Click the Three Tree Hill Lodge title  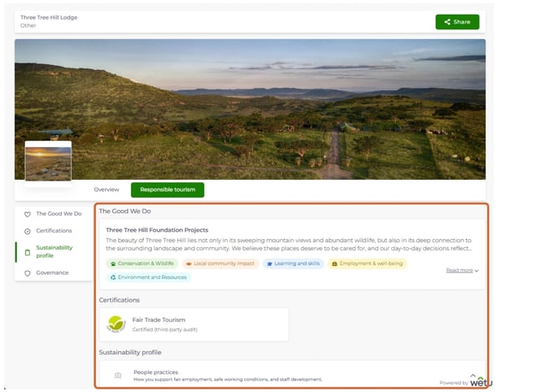click(49, 17)
